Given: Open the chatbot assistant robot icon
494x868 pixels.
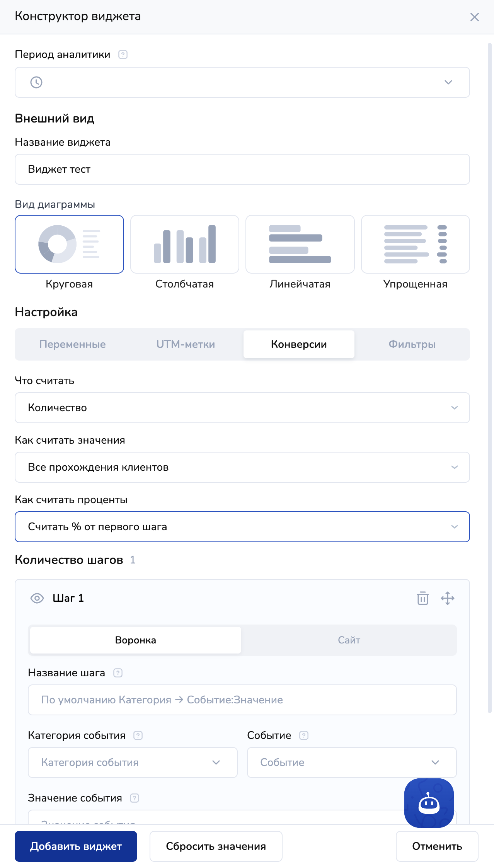Looking at the screenshot, I should 429,803.
